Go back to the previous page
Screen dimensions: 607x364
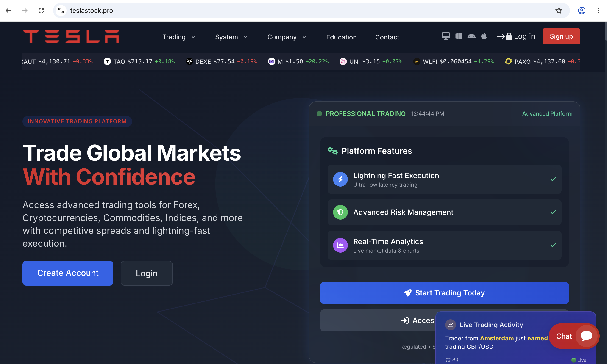click(x=8, y=11)
